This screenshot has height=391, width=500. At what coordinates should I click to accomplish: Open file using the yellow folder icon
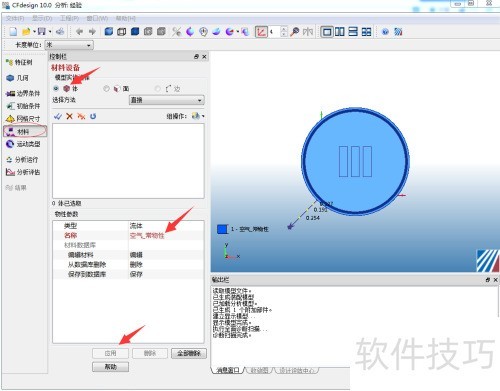tap(26, 32)
